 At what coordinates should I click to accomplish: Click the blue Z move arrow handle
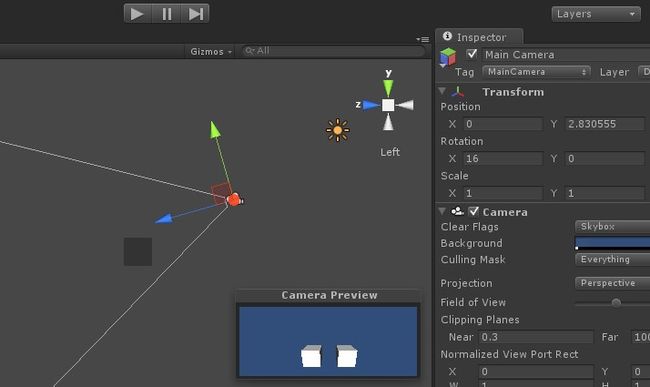pos(164,218)
